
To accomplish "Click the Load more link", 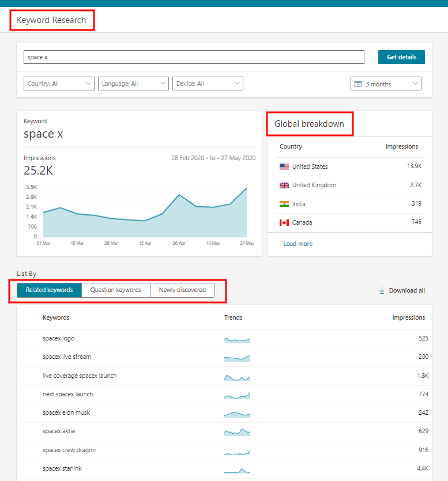I will click(x=298, y=244).
